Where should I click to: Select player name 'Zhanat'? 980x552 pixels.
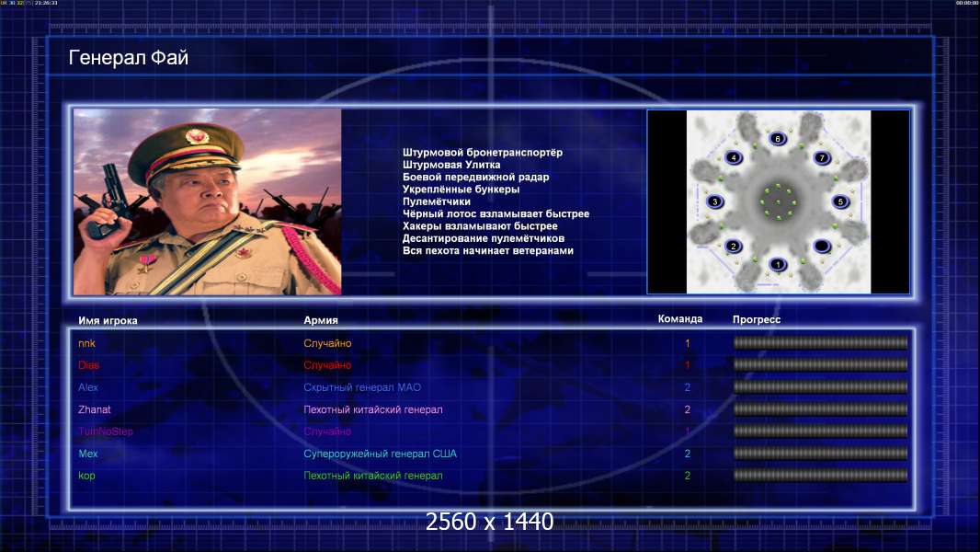pyautogui.click(x=95, y=409)
